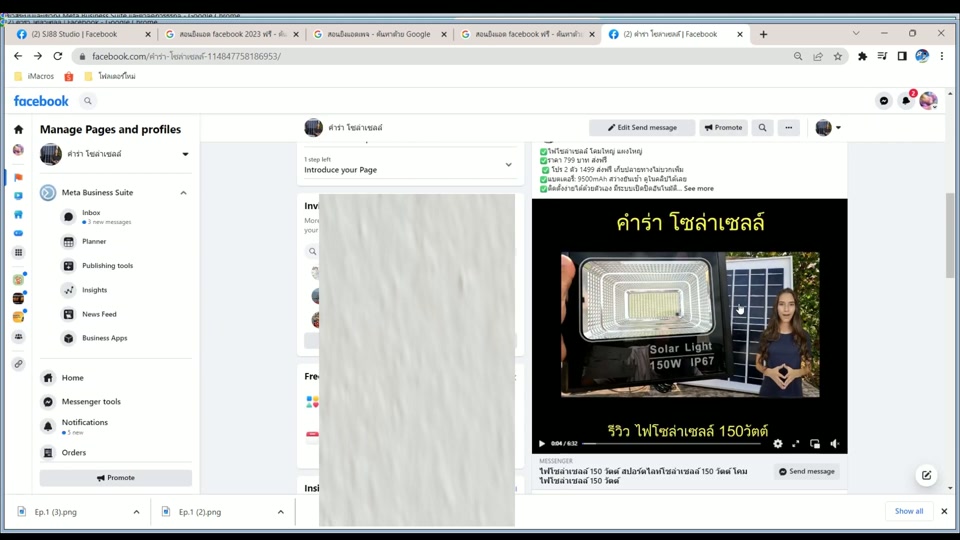Collapse the Meta Business Suite section
The image size is (960, 540).
pyautogui.click(x=183, y=193)
